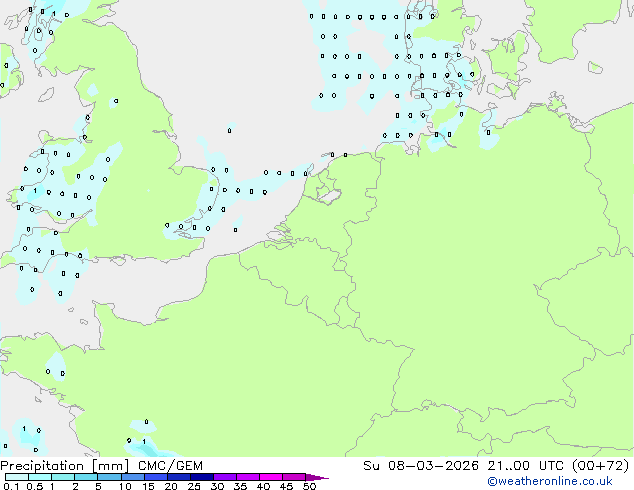Click the '50' legend scale label
This screenshot has width=634, height=490.
coord(309,486)
